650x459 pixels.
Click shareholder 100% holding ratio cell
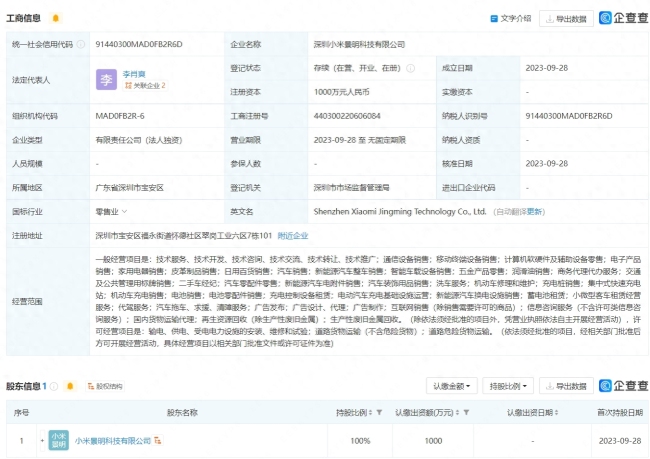[x=360, y=441]
